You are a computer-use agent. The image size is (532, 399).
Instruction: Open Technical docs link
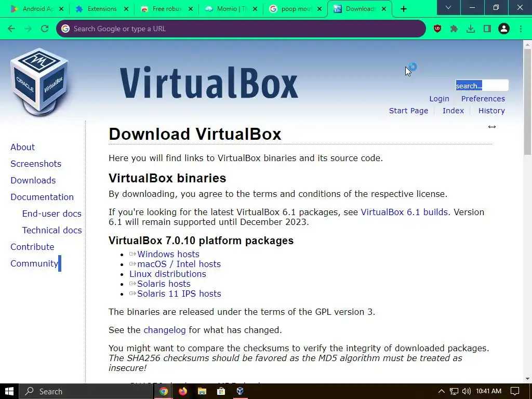tap(52, 230)
